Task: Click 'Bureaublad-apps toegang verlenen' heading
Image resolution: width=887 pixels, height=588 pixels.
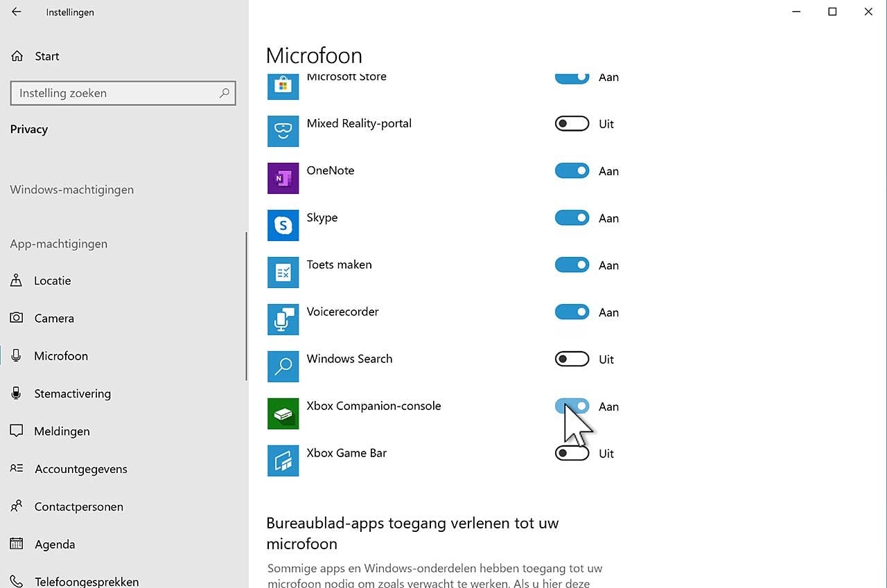Action: tap(412, 533)
